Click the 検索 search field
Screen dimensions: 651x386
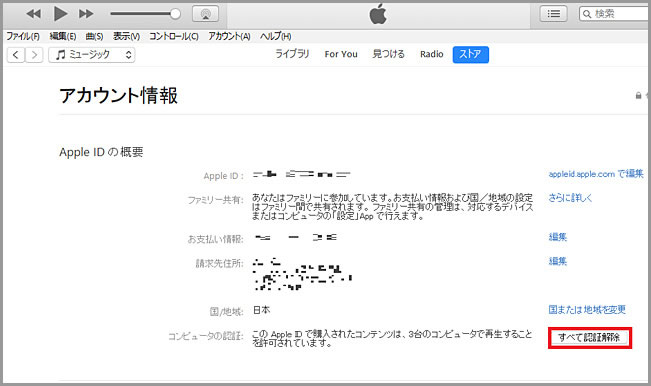pyautogui.click(x=615, y=14)
